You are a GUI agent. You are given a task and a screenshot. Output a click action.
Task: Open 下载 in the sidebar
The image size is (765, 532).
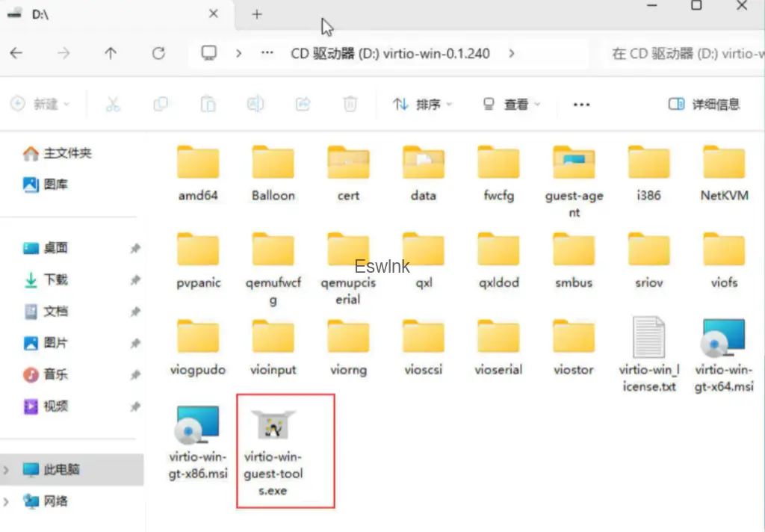55,279
